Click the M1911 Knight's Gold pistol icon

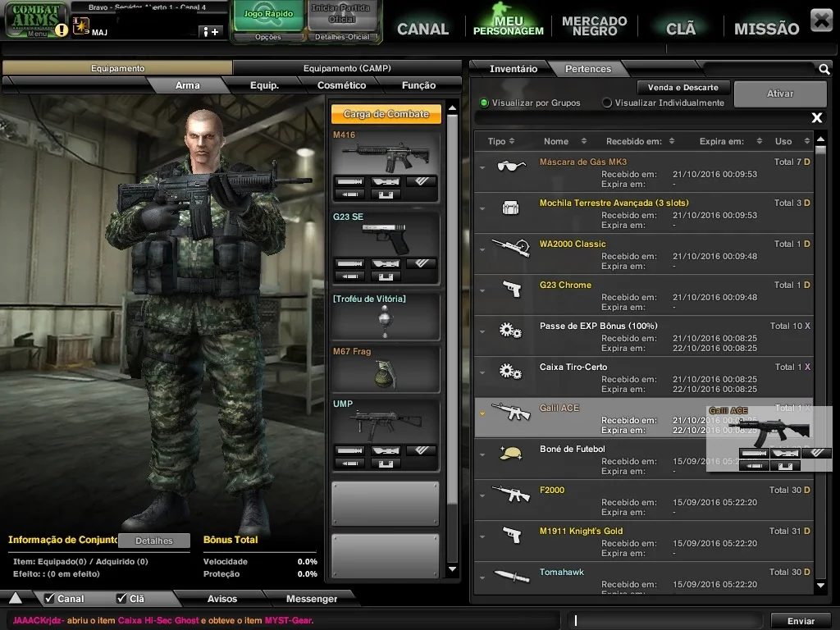(512, 535)
